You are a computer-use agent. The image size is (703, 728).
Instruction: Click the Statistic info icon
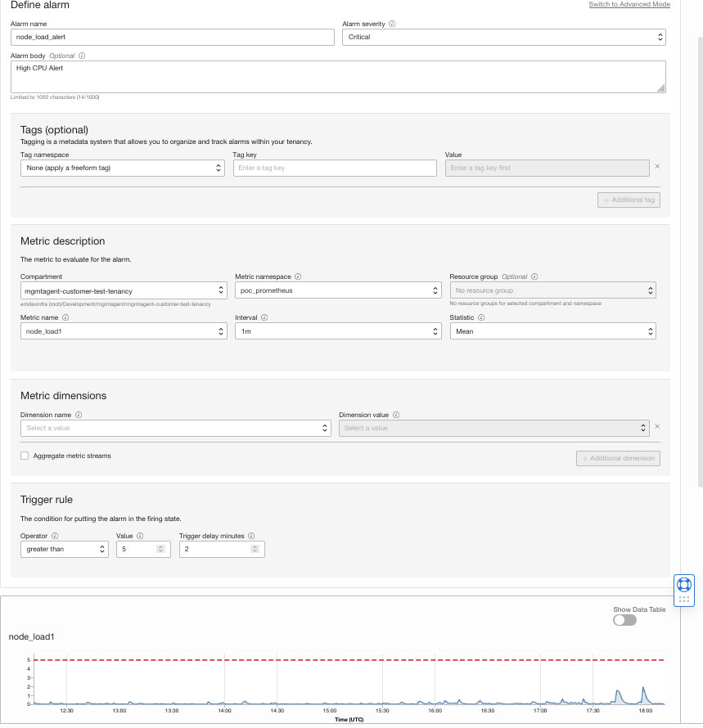click(481, 317)
